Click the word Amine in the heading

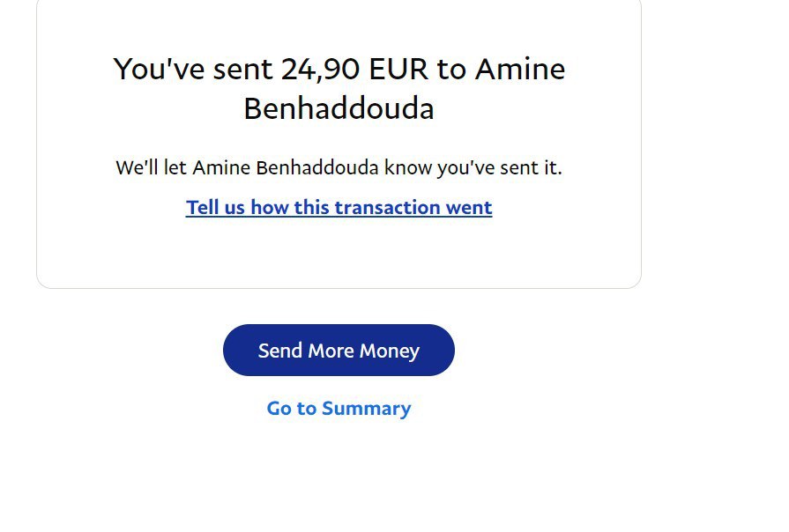pos(520,69)
